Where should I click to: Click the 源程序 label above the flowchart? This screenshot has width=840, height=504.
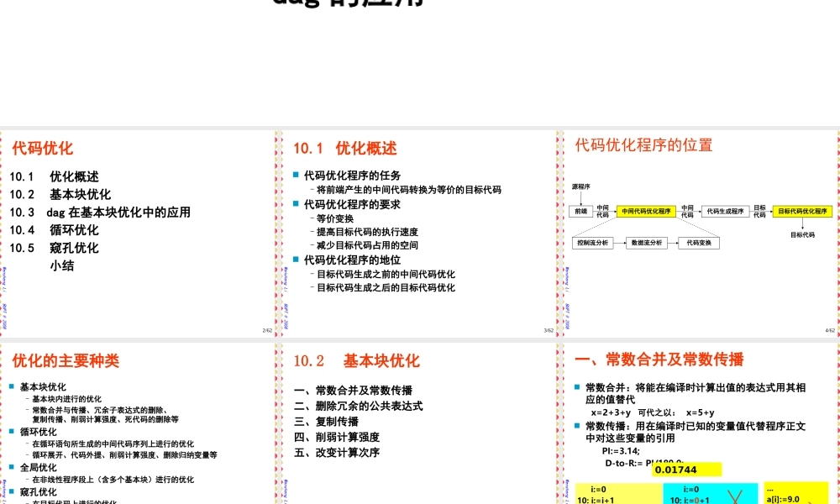tap(581, 187)
